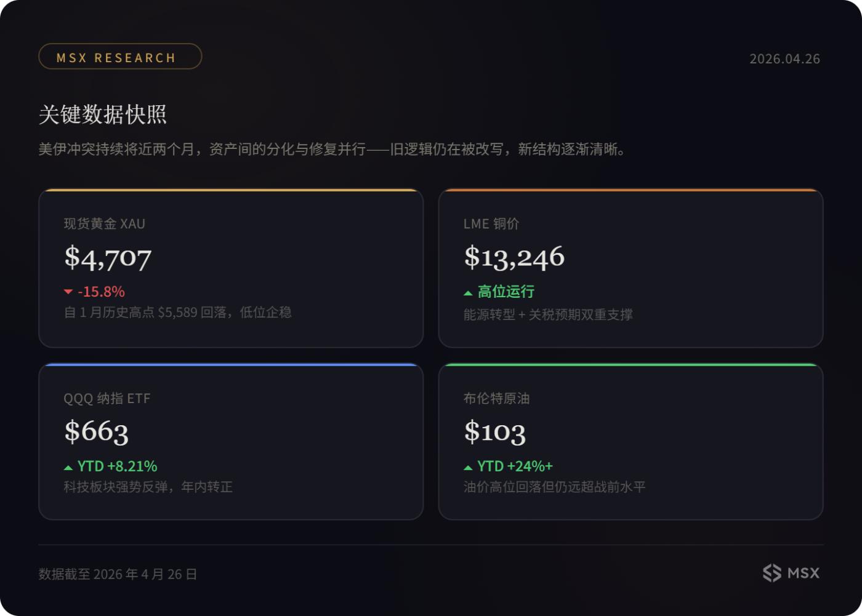This screenshot has height=616, width=862.
Task: Click the QQQ 纳指 ETF card label
Action: coord(107,399)
